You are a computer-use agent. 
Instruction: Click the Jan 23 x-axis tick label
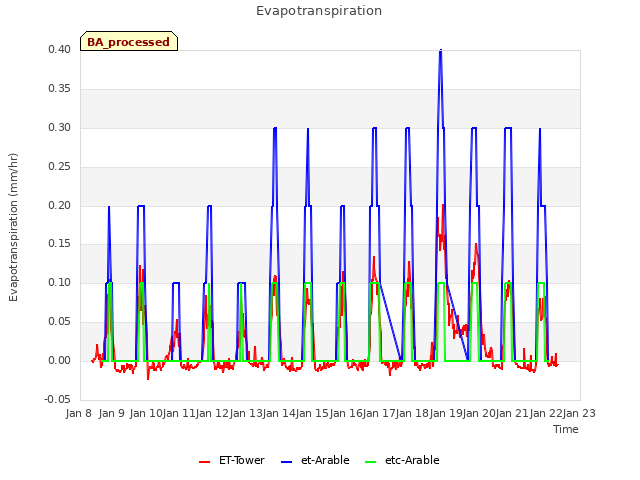coord(579,413)
